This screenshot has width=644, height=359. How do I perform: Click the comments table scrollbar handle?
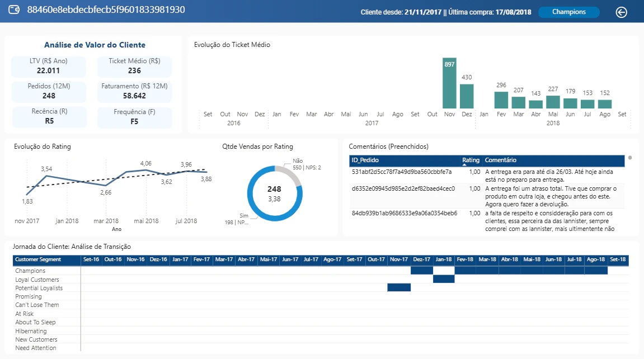click(630, 158)
